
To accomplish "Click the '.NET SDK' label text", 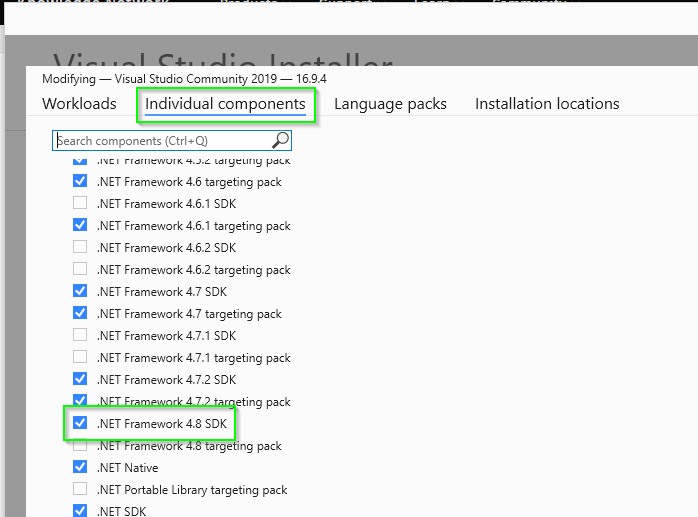I will (122, 512).
